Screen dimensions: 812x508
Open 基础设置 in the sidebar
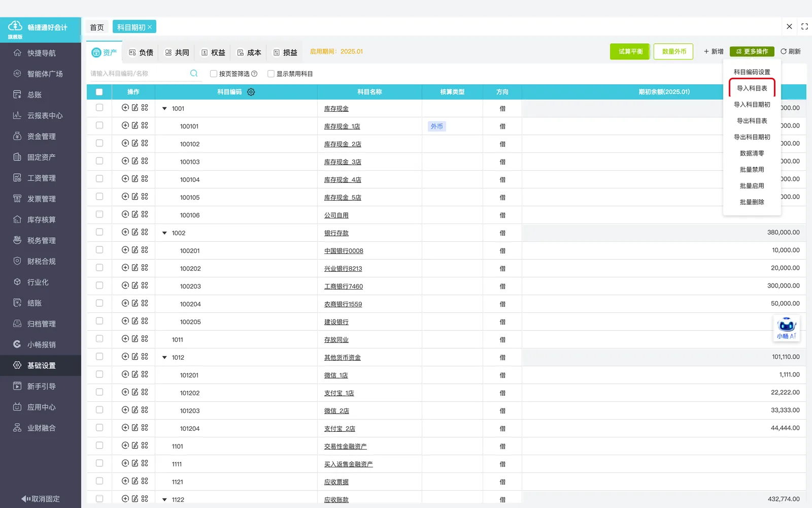click(41, 365)
